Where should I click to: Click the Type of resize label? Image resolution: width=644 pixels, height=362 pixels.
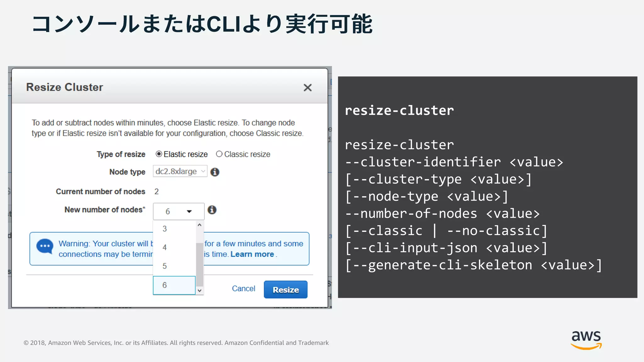[x=121, y=154]
